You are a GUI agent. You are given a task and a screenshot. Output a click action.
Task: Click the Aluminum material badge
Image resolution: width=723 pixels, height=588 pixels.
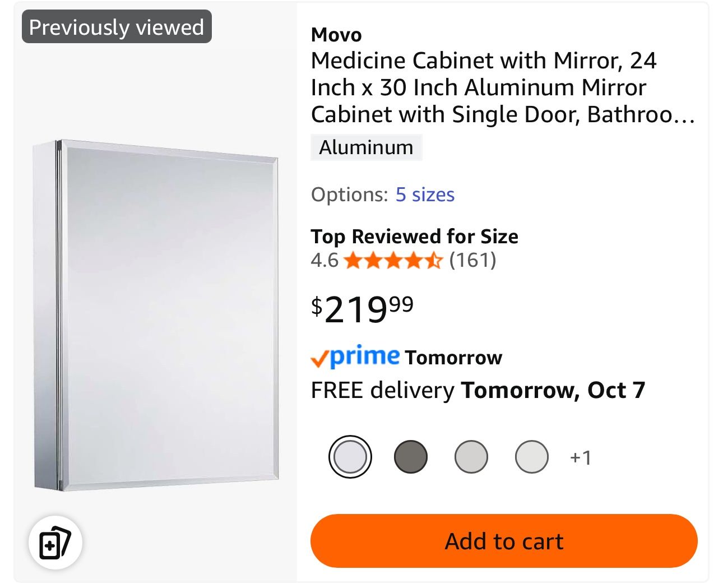point(365,147)
